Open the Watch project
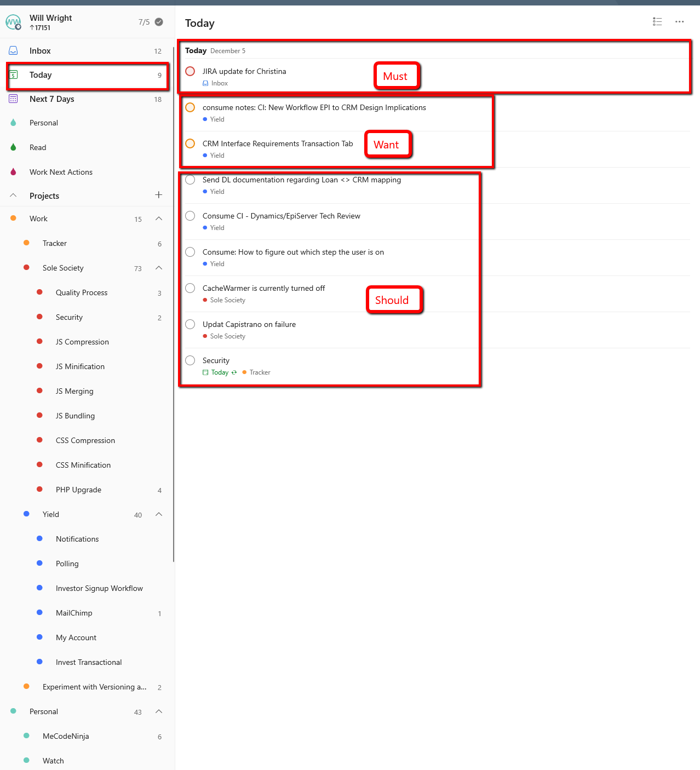The height and width of the screenshot is (770, 700). (87, 761)
